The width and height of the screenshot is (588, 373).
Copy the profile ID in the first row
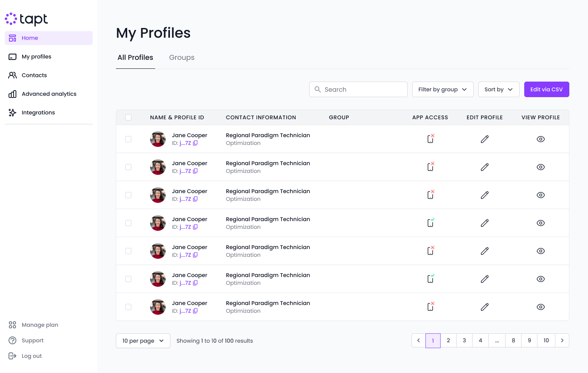[195, 143]
